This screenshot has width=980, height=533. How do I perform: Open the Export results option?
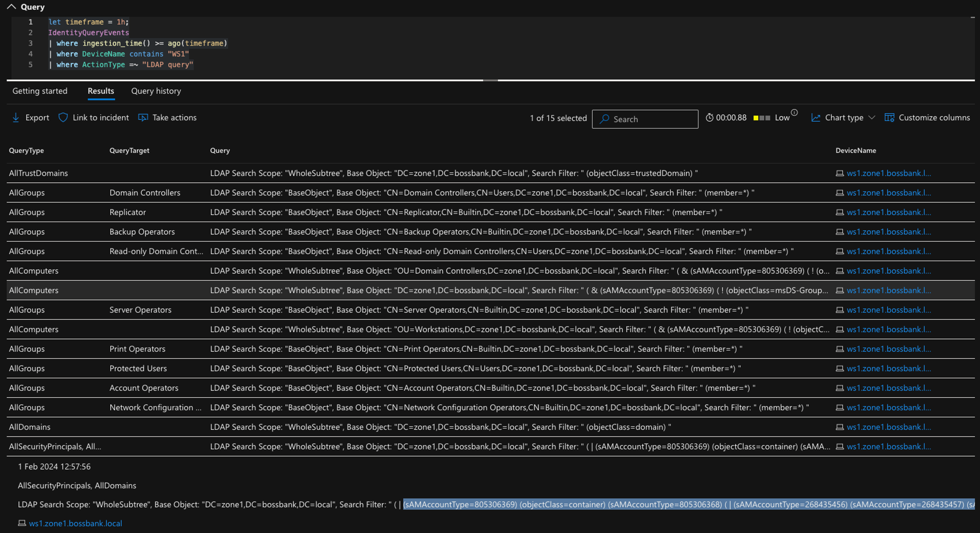click(29, 118)
